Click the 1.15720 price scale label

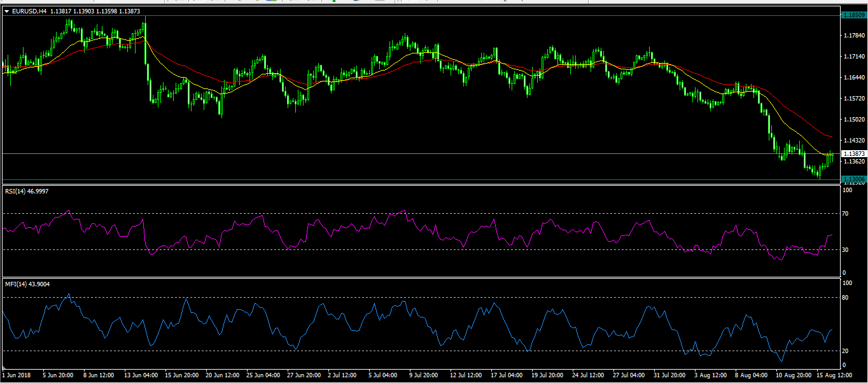point(853,99)
